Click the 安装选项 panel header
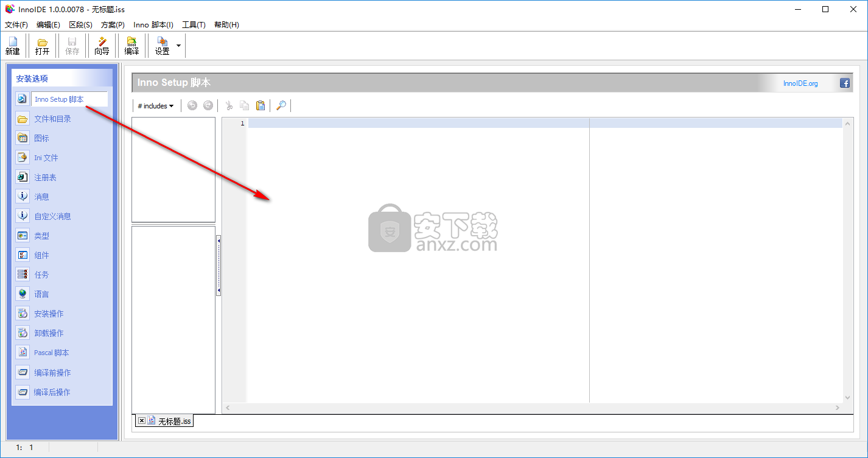Viewport: 868px width, 458px height. tap(62, 78)
